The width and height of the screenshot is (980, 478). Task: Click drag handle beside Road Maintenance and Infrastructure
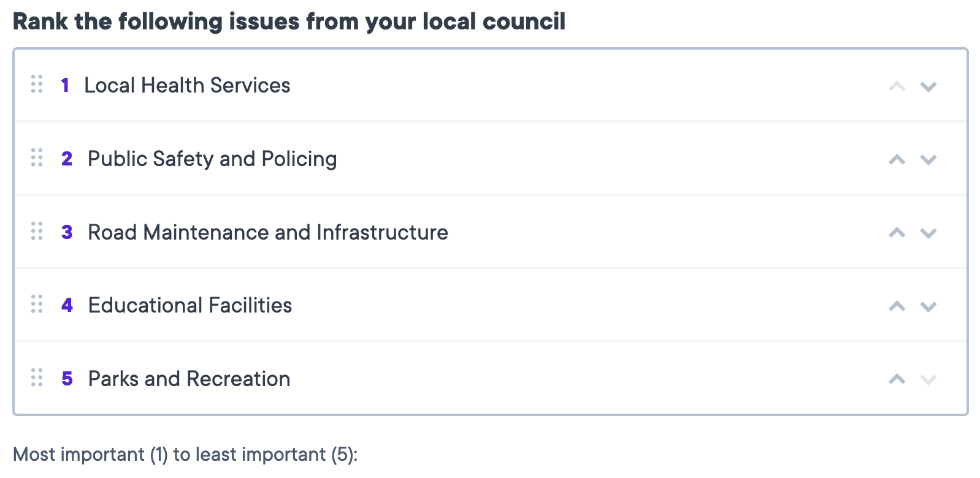coord(37,232)
